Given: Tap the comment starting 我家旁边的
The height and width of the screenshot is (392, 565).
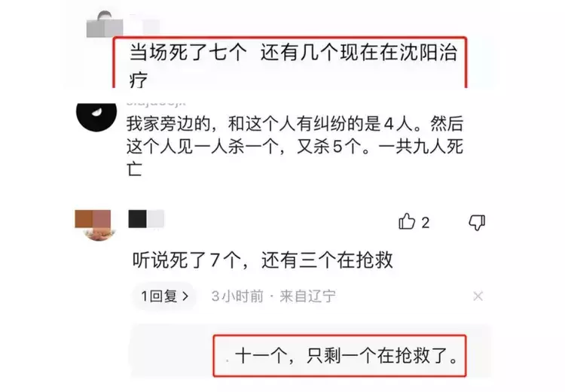Looking at the screenshot, I should tap(295, 146).
